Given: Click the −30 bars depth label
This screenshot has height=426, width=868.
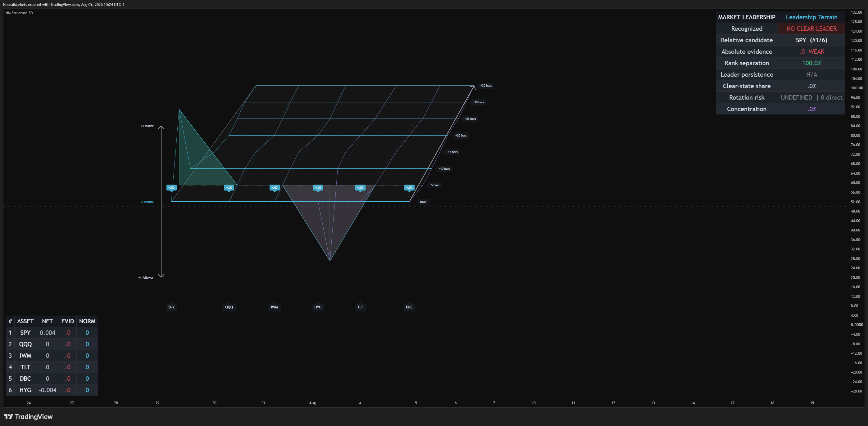Looking at the screenshot, I should pos(478,102).
